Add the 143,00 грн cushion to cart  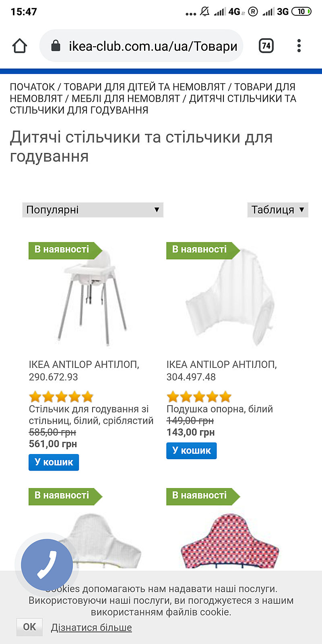click(191, 450)
